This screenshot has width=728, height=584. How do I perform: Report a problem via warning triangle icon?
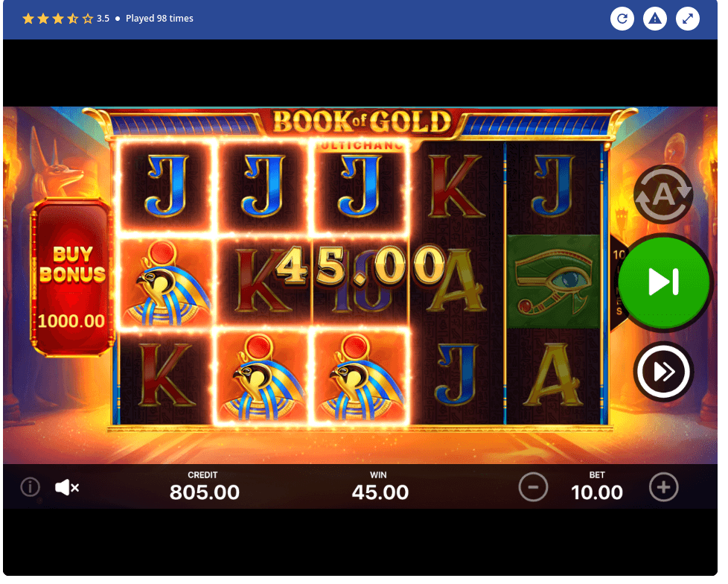pos(654,19)
